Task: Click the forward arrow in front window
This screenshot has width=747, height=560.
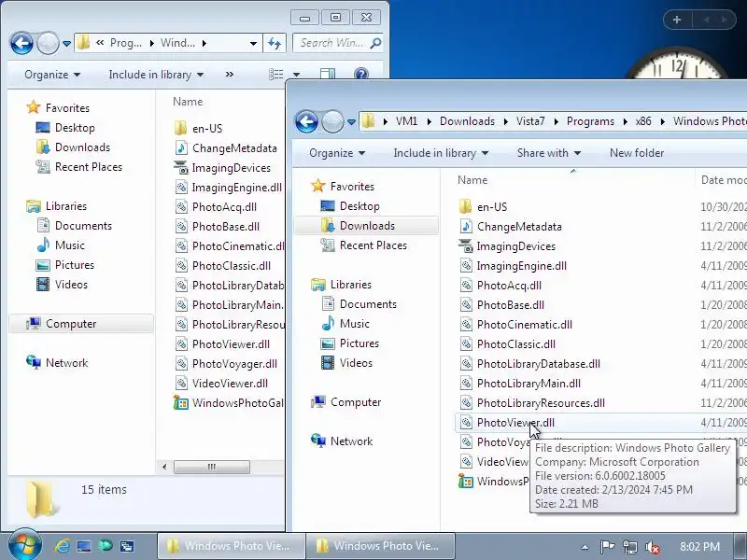Action: click(332, 121)
